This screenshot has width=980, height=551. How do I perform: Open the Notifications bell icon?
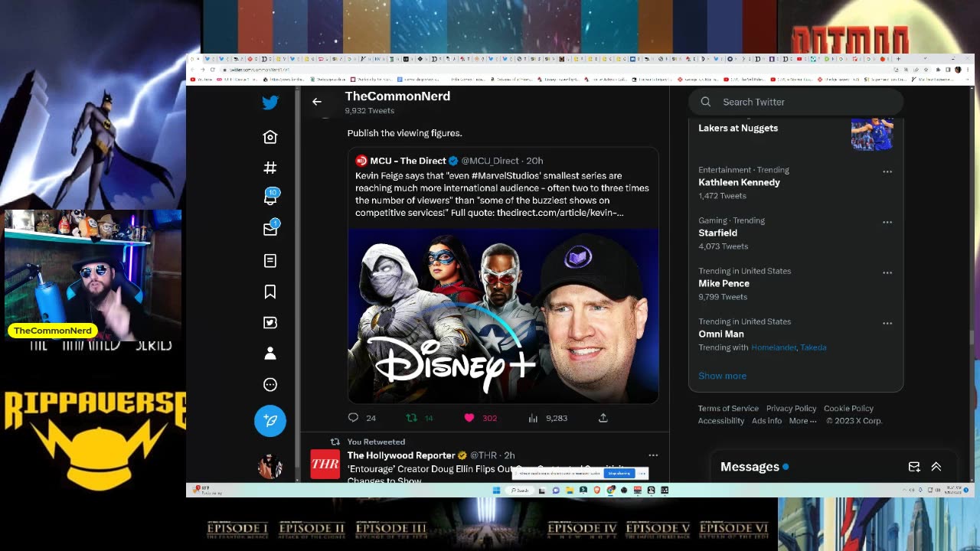[x=270, y=197]
